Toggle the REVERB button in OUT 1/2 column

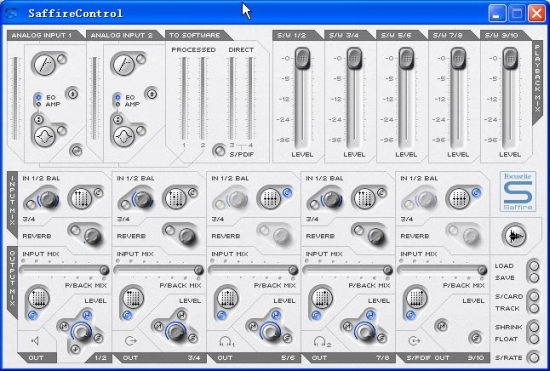coord(75,230)
